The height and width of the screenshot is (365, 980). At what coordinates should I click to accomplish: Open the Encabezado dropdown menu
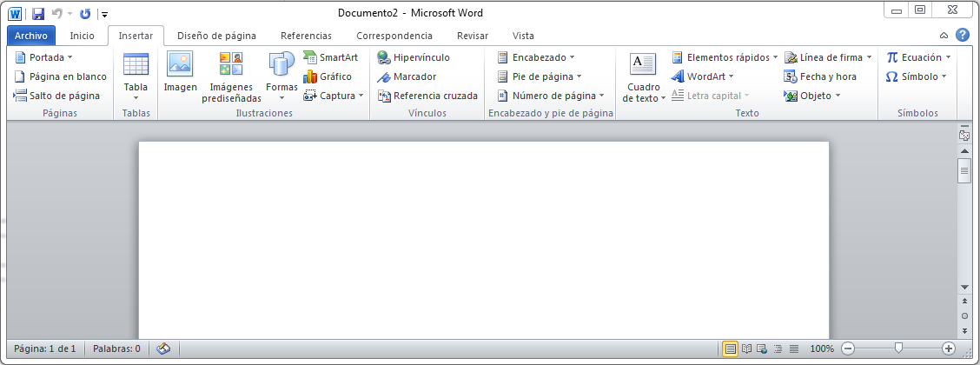click(x=536, y=57)
